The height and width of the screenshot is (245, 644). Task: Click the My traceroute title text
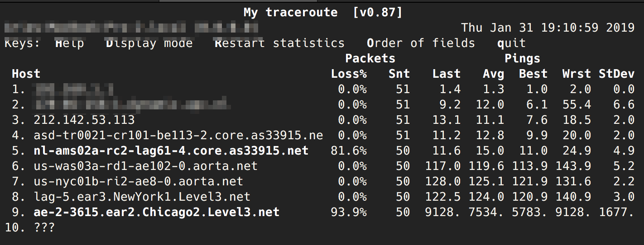(290, 12)
